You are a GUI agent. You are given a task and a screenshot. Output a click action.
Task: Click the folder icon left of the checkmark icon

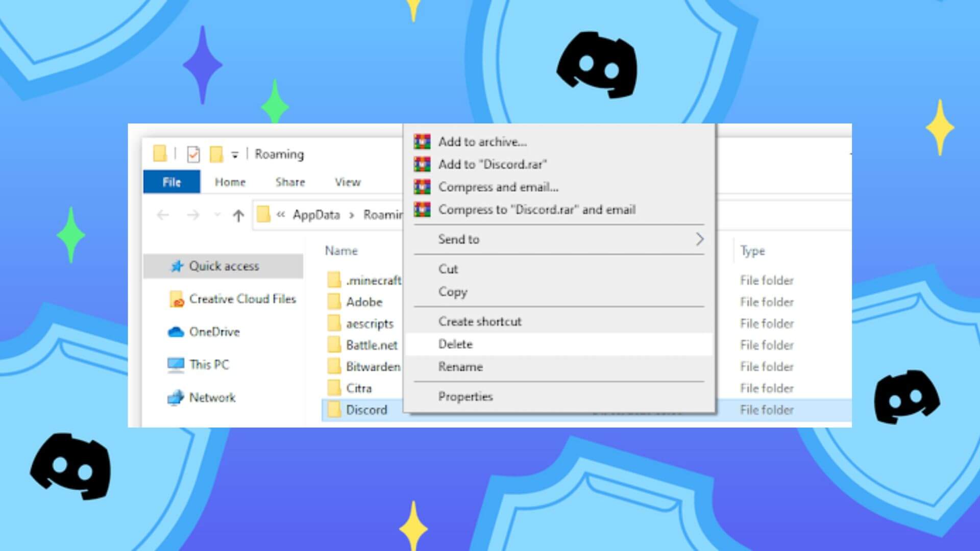[160, 154]
